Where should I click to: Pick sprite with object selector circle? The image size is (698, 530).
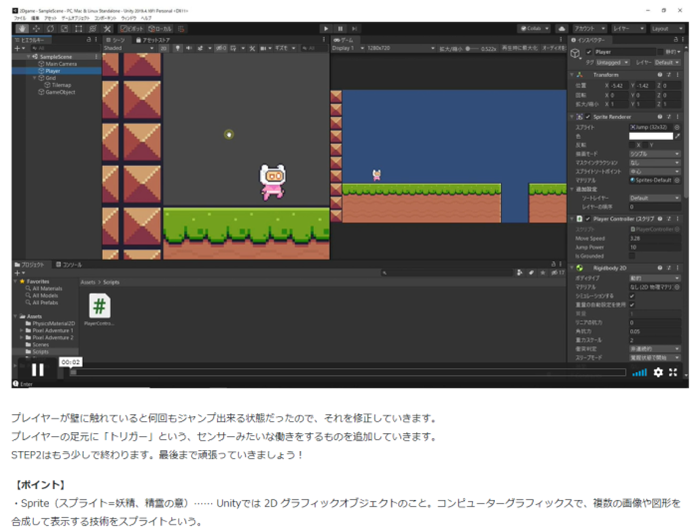pyautogui.click(x=677, y=127)
